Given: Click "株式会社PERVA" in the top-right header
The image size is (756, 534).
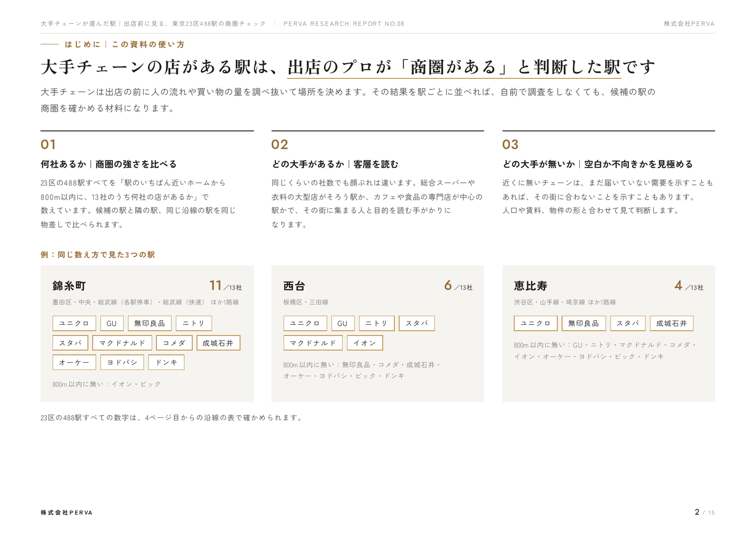Looking at the screenshot, I should (x=689, y=24).
